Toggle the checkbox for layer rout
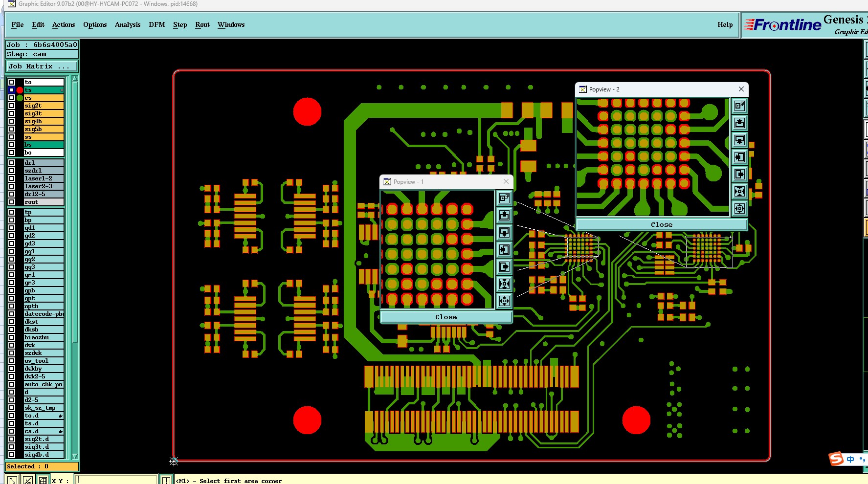 [x=12, y=202]
